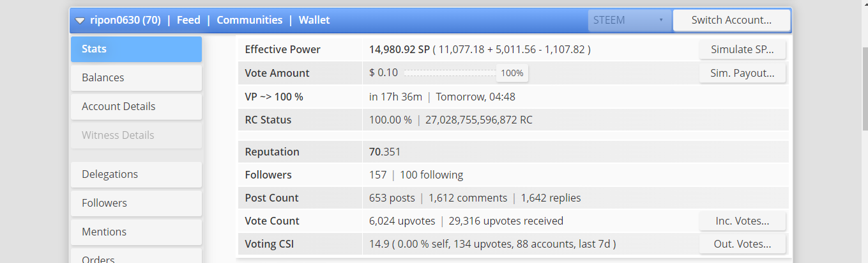Click the Inc. Votes button
868x263 pixels.
tap(742, 221)
